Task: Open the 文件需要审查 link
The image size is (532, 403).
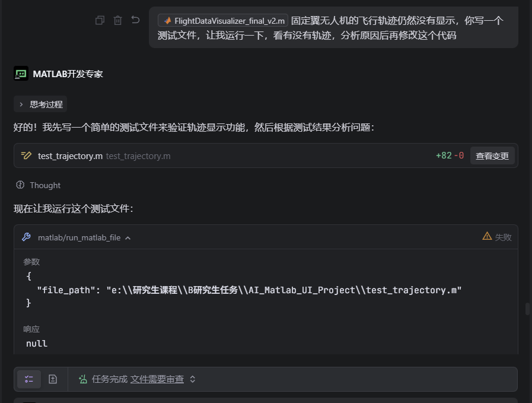Action: pos(157,379)
